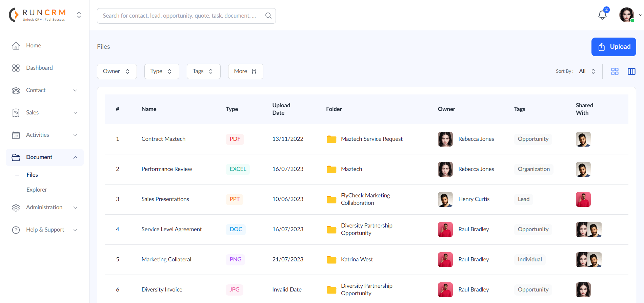Click the Home icon in sidebar

point(16,46)
